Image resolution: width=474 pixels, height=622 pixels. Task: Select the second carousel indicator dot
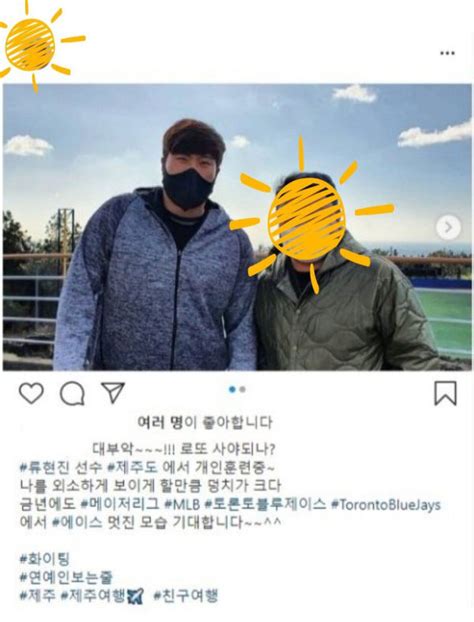click(x=243, y=390)
